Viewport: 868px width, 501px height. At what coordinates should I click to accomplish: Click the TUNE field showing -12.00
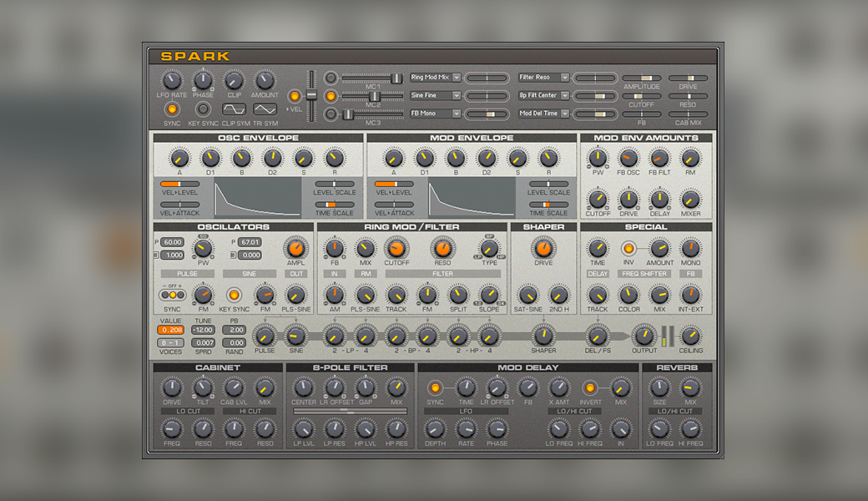(203, 330)
